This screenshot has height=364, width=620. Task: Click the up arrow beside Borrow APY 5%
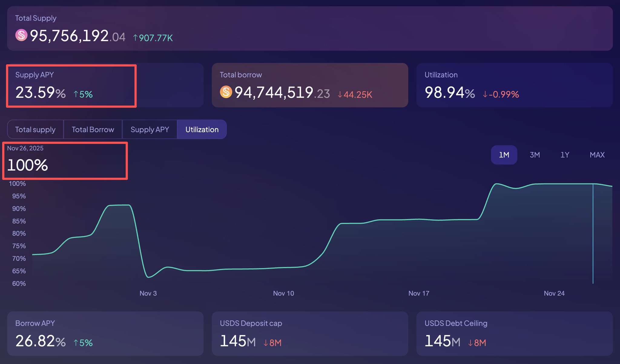pyautogui.click(x=76, y=343)
